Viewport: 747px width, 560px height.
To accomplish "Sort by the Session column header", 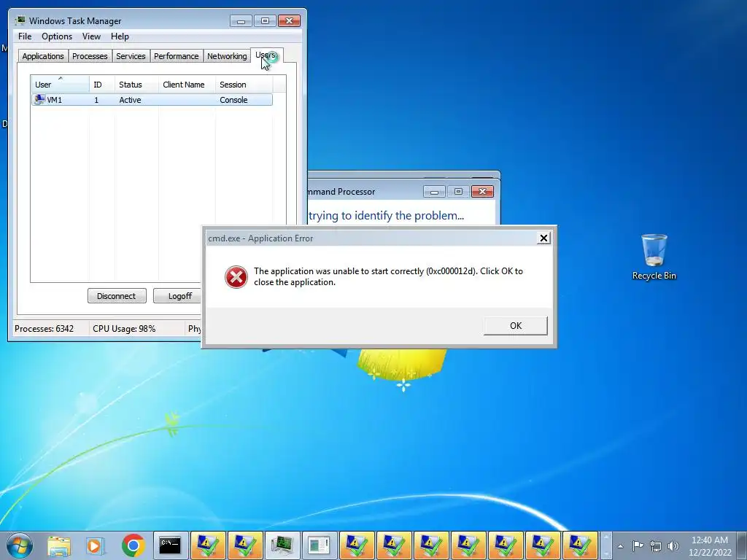I will tap(244, 85).
